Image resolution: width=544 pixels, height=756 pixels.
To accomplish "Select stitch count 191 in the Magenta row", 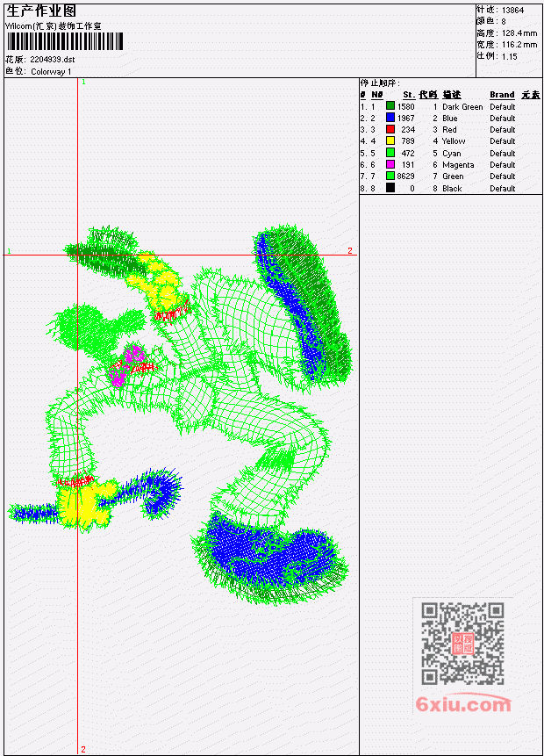I will coord(408,165).
